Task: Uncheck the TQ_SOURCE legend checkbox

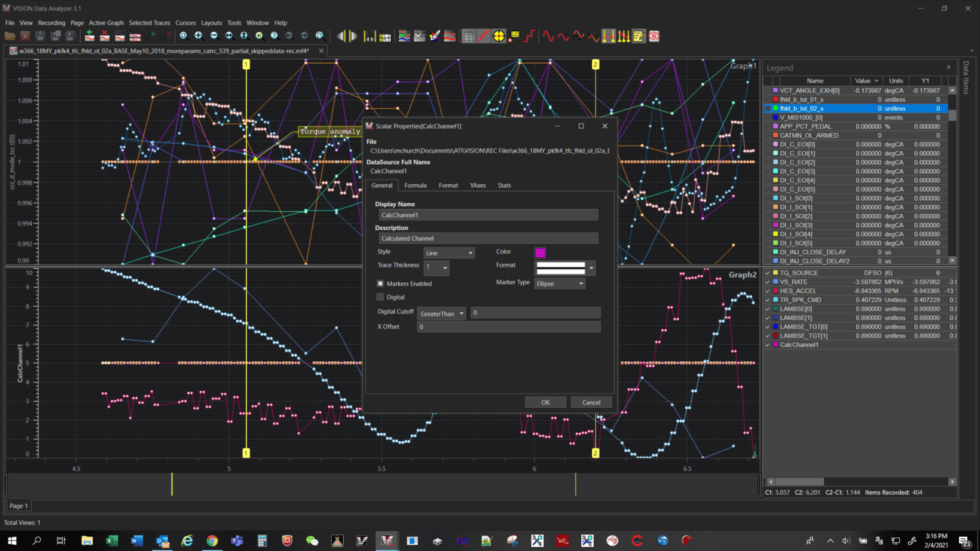Action: click(767, 273)
